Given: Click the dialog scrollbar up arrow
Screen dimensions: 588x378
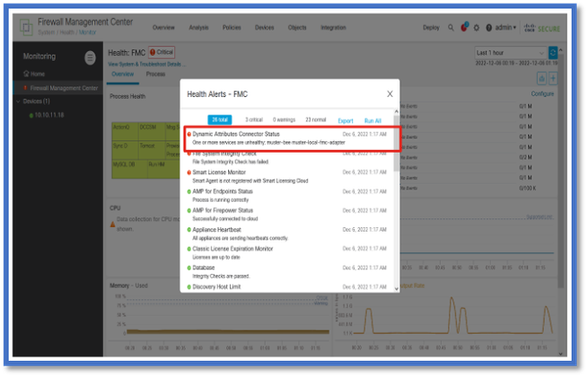Looking at the screenshot, I should [x=397, y=111].
